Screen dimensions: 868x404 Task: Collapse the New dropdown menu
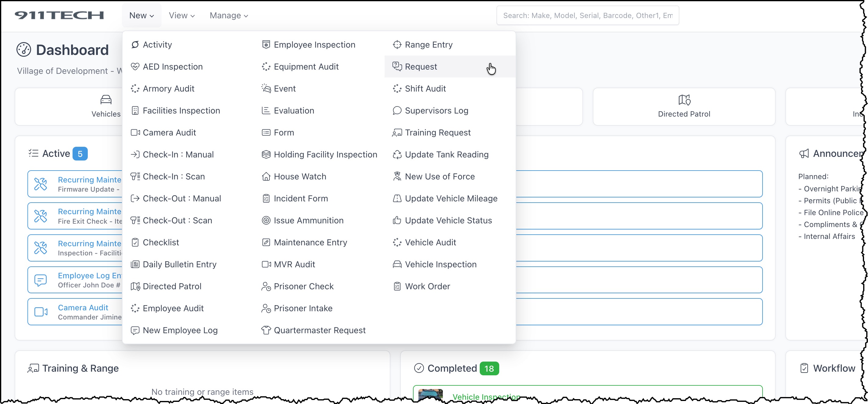(x=141, y=16)
